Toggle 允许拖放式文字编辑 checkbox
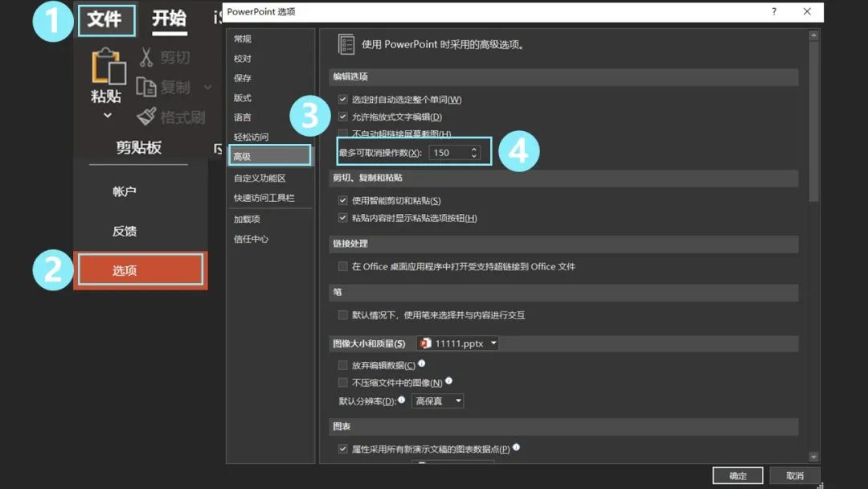This screenshot has height=489, width=868. click(x=342, y=117)
